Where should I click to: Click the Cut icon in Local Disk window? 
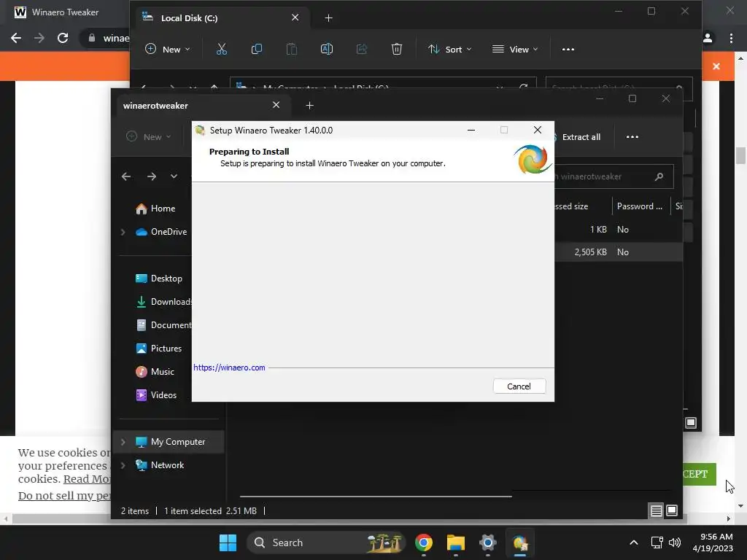pyautogui.click(x=222, y=49)
